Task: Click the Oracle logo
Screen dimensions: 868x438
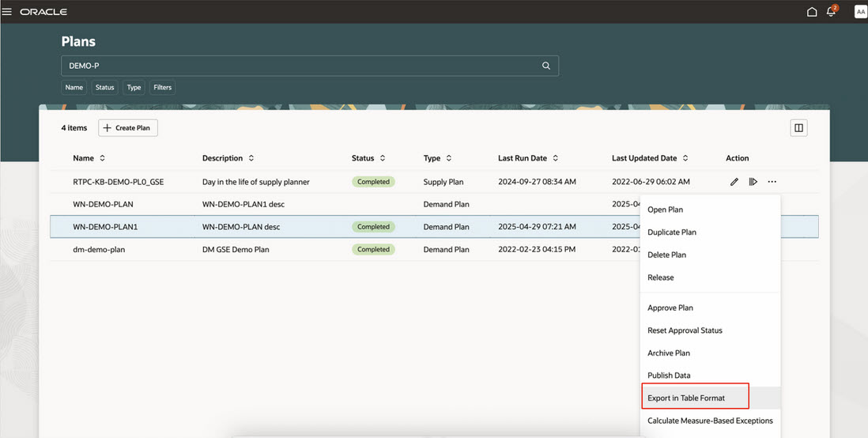Action: coord(43,12)
